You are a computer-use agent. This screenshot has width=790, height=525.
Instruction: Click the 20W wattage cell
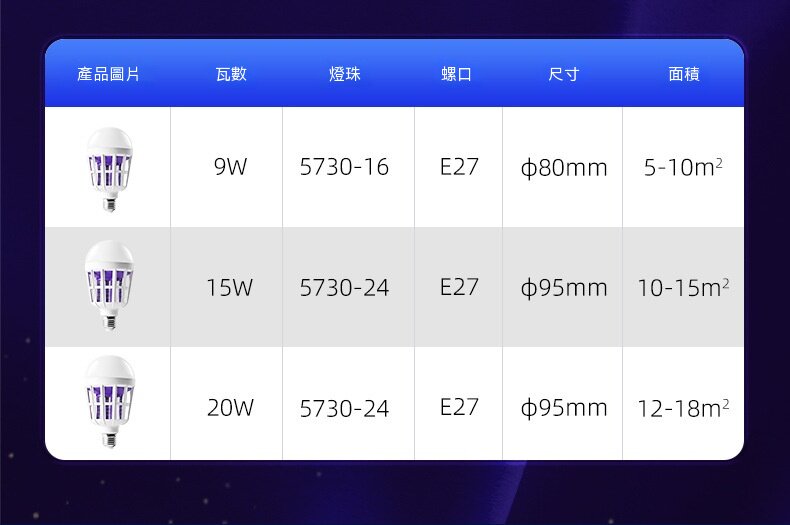coord(230,408)
